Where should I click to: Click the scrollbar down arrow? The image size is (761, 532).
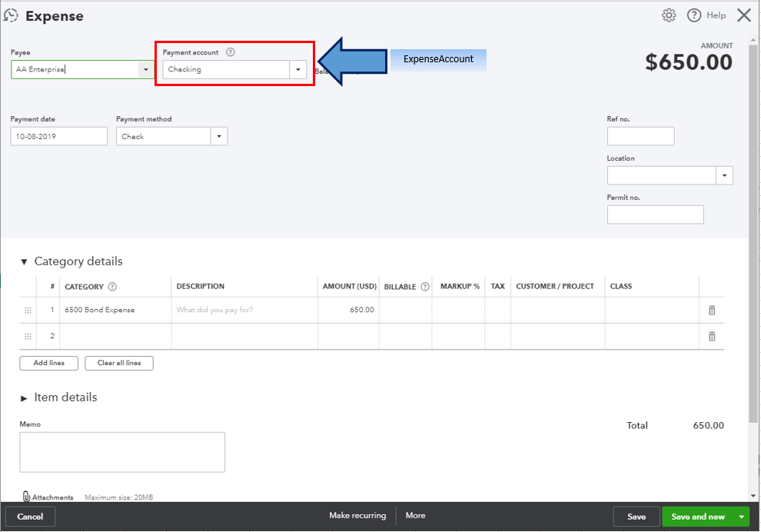tap(753, 496)
